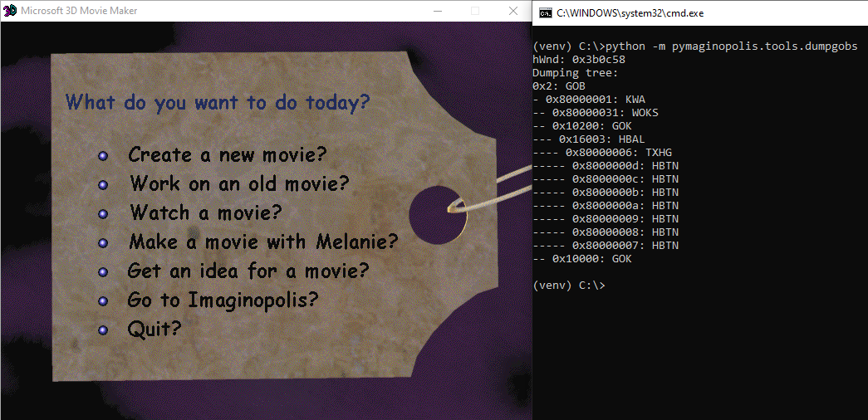Click the bullet beside Create a new movie
Screen dimensions: 868x420
pos(102,156)
